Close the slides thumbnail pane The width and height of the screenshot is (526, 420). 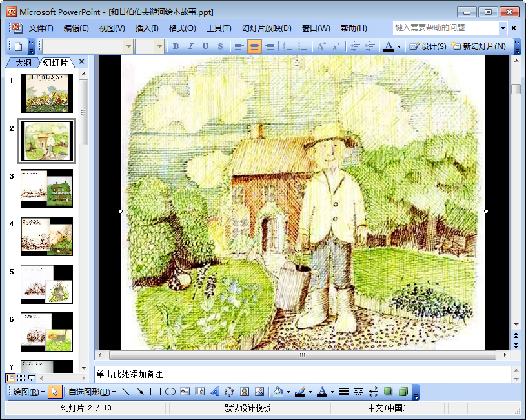pyautogui.click(x=81, y=61)
